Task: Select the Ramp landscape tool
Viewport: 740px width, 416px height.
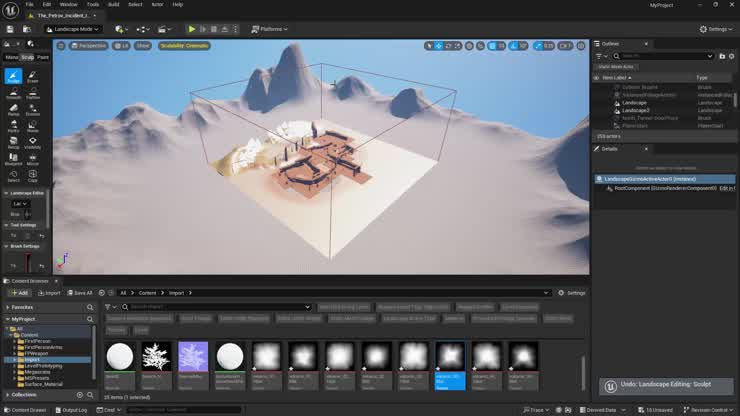Action: pyautogui.click(x=13, y=110)
